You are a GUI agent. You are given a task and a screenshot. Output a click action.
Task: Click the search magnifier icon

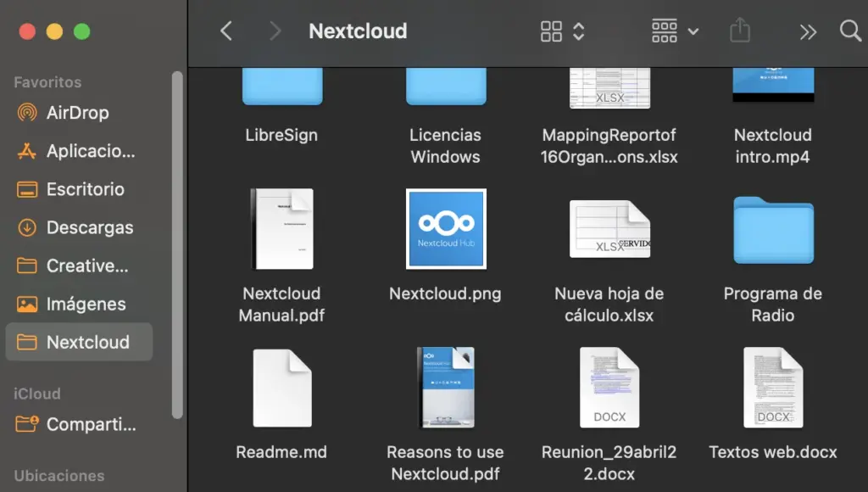click(849, 31)
